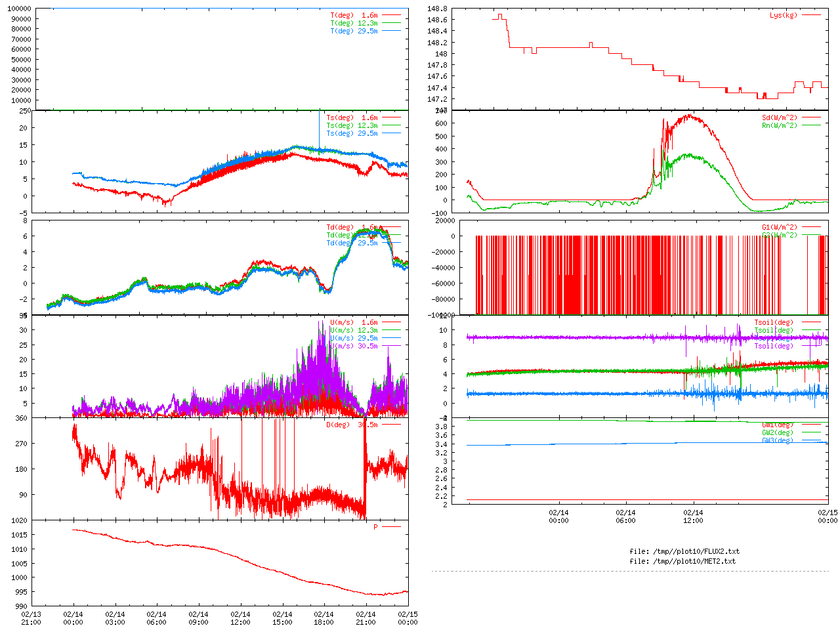This screenshot has height=630, width=840.
Task: Select the "Ts(deg) 1.6m" legend entry
Action: click(352, 118)
